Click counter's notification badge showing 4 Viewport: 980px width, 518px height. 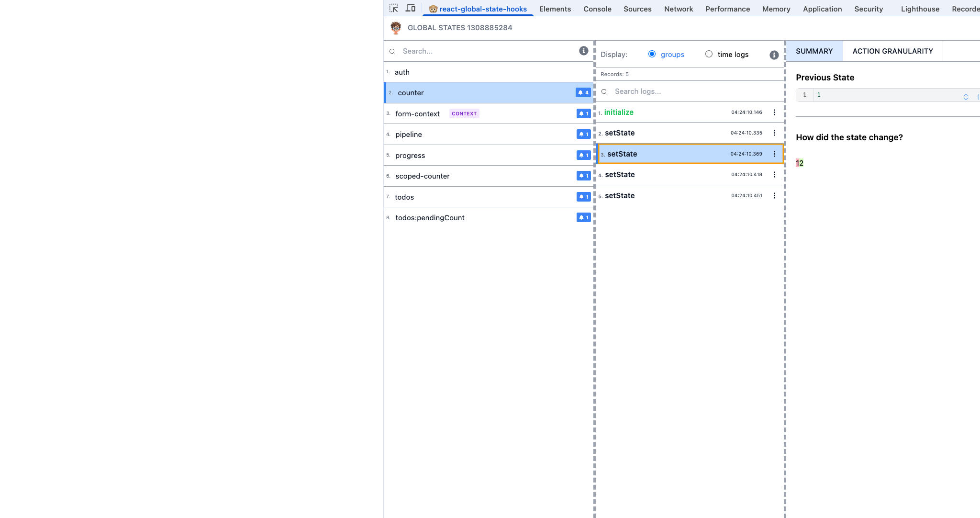click(x=583, y=92)
